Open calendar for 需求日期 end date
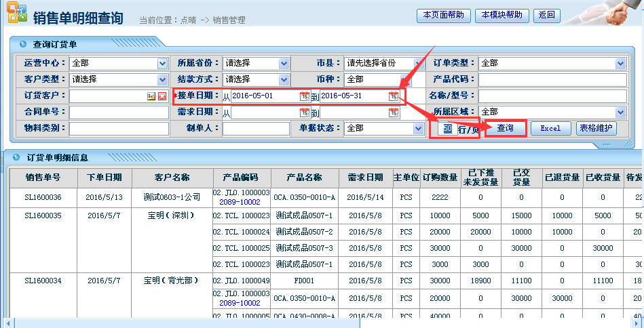 (x=393, y=112)
